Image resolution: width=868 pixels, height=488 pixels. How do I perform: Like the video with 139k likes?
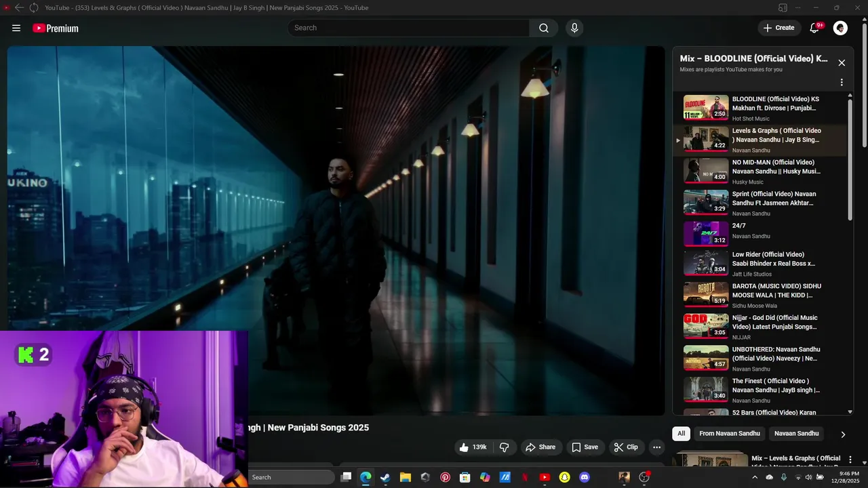click(473, 447)
